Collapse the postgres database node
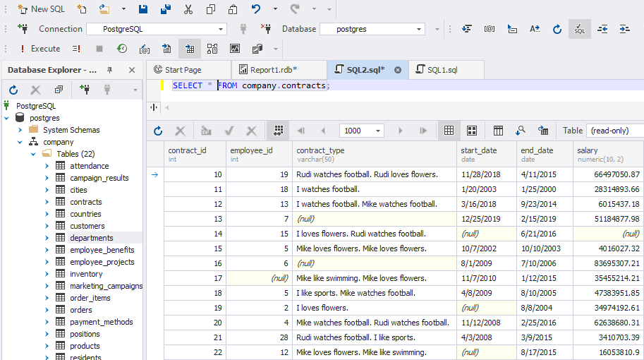Viewport: 644px width, 360px height. pyautogui.click(x=6, y=118)
